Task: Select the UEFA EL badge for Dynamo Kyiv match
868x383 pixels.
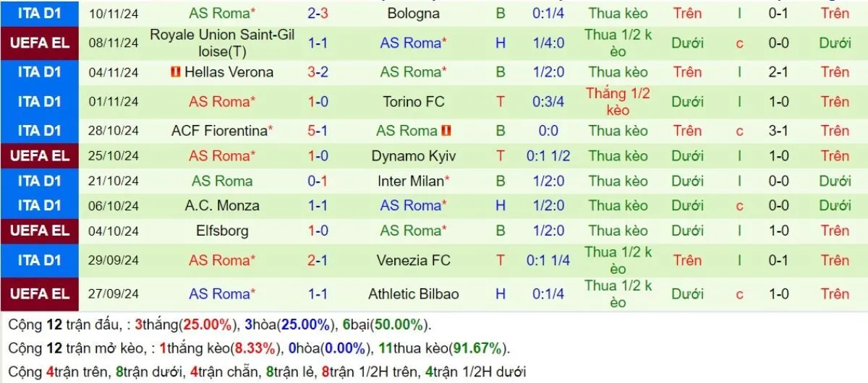Action: click(39, 156)
